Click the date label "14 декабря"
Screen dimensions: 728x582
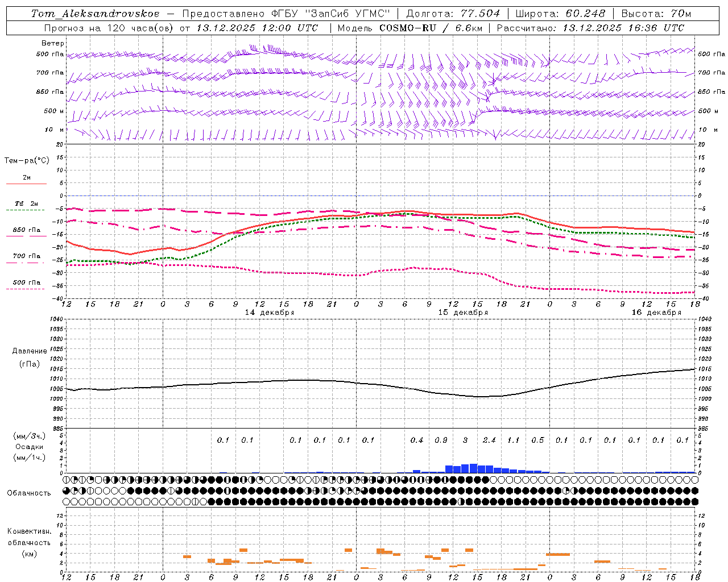coord(270,313)
